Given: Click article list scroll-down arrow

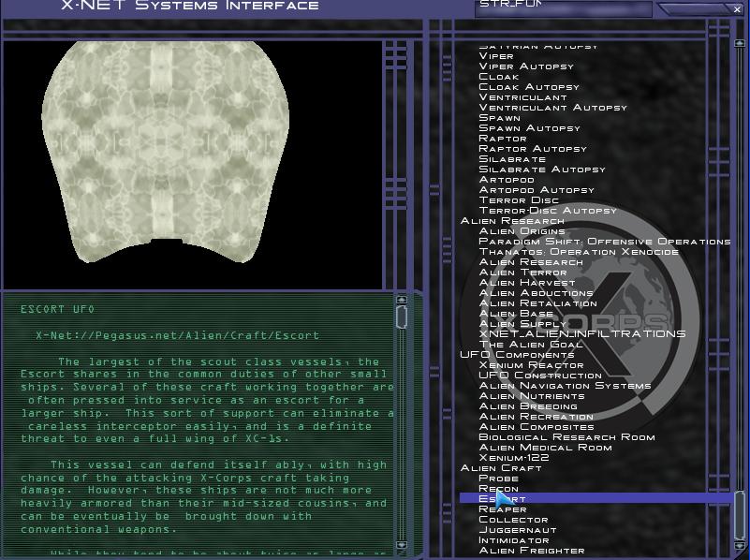Looking at the screenshot, I should point(740,546).
